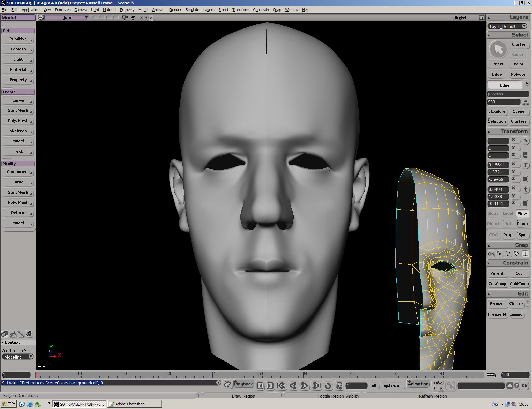
Task: Toggle grid snapping icon
Action: coord(525,254)
